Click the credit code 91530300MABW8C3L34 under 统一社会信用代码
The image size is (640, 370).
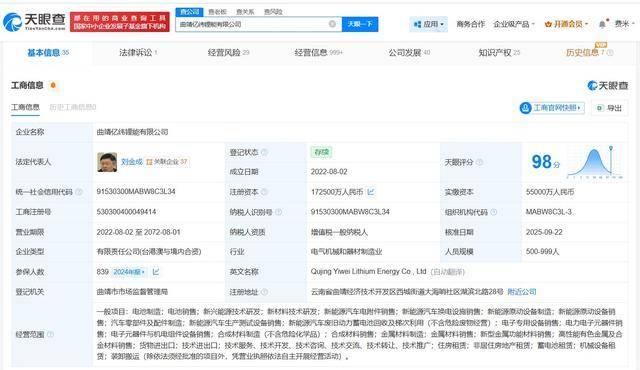tap(136, 191)
